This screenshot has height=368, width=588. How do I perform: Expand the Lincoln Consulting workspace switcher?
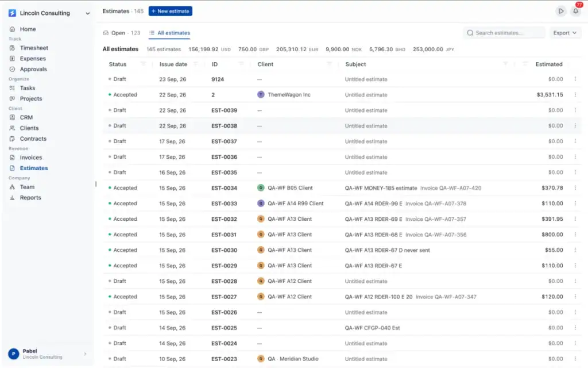coord(87,13)
